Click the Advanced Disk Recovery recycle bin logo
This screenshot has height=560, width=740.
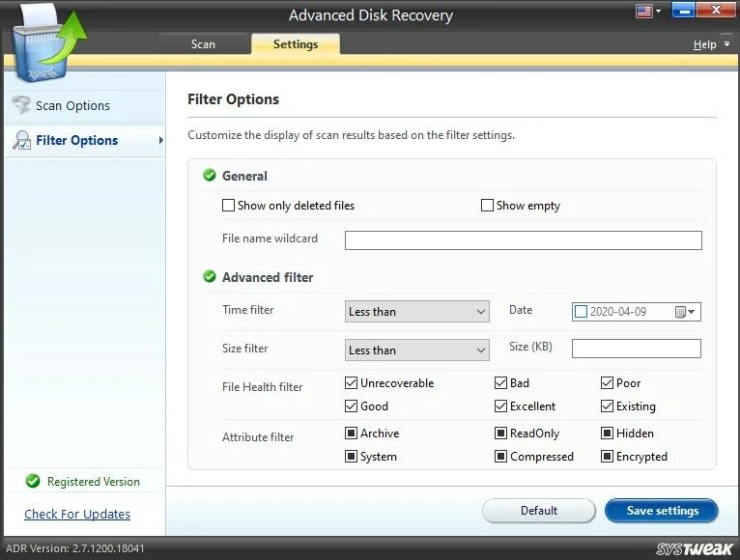(x=48, y=43)
